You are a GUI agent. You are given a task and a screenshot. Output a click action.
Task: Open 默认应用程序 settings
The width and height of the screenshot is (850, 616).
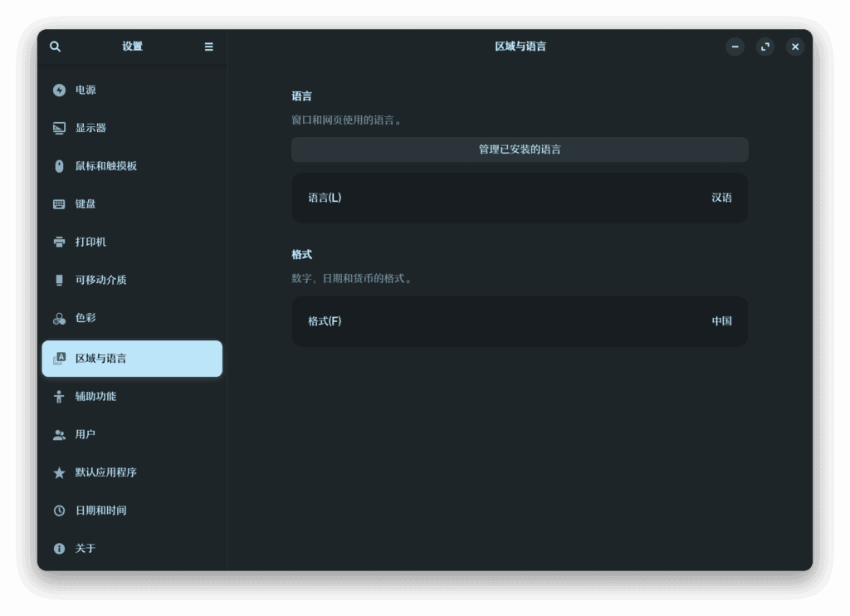tap(104, 472)
